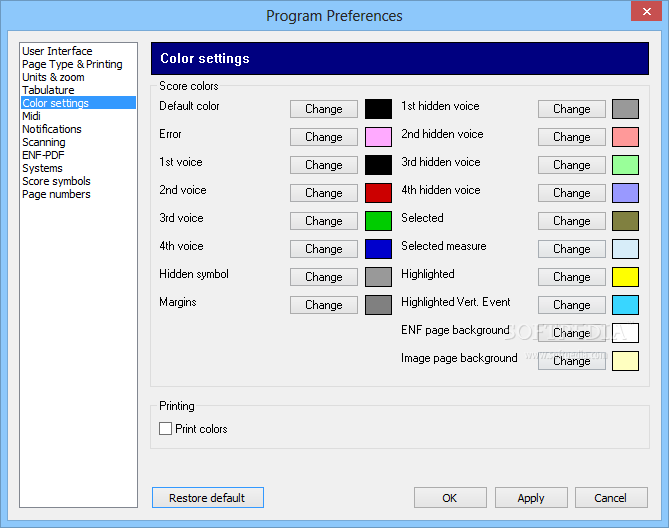Change the 2nd voice color

click(324, 193)
